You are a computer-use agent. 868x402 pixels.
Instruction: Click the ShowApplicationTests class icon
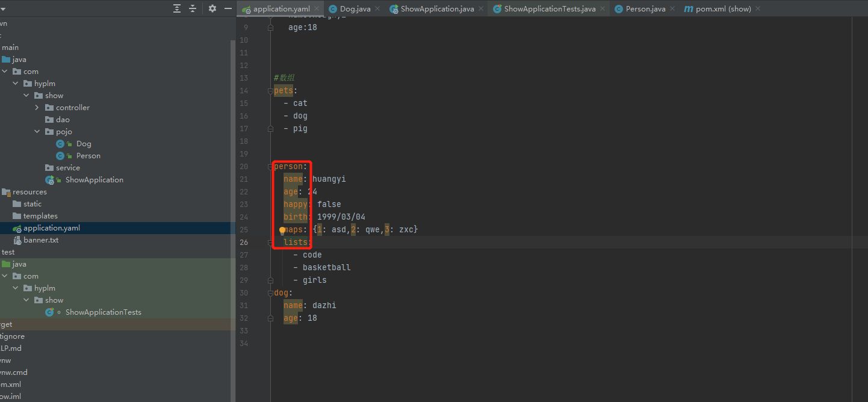[51, 312]
